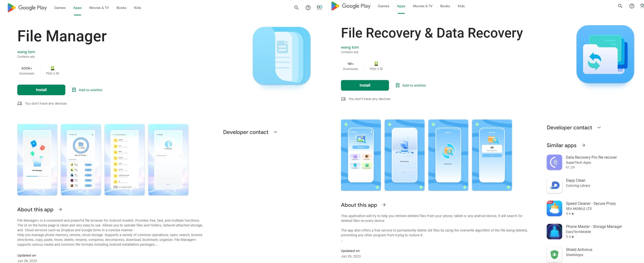Click the File Manager app icon
Screen dimensions: 644x263
click(281, 56)
